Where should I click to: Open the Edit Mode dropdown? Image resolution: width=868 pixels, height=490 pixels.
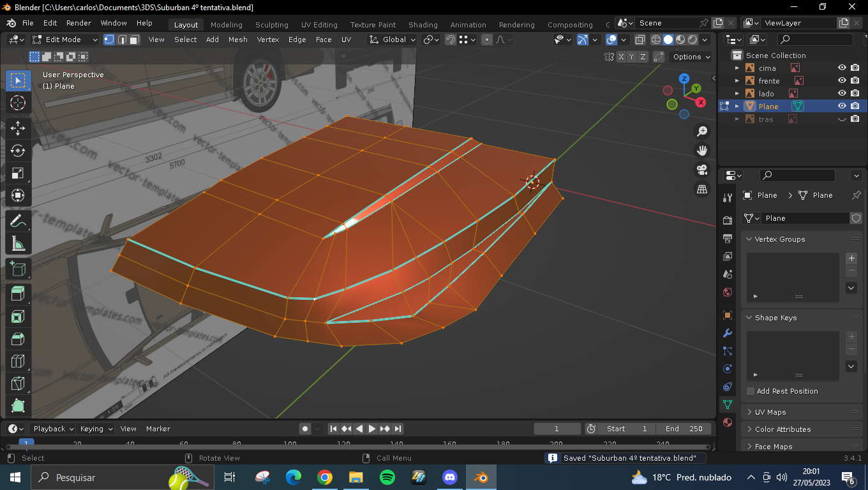[65, 40]
